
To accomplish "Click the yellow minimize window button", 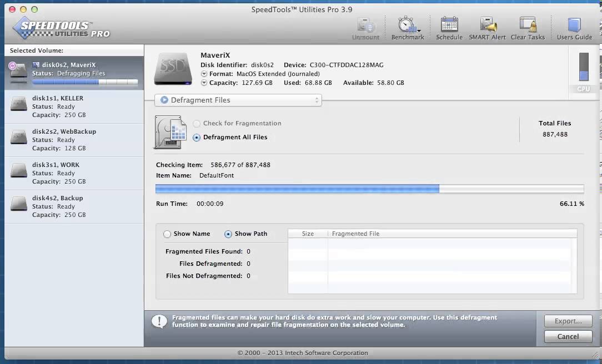I will click(23, 9).
